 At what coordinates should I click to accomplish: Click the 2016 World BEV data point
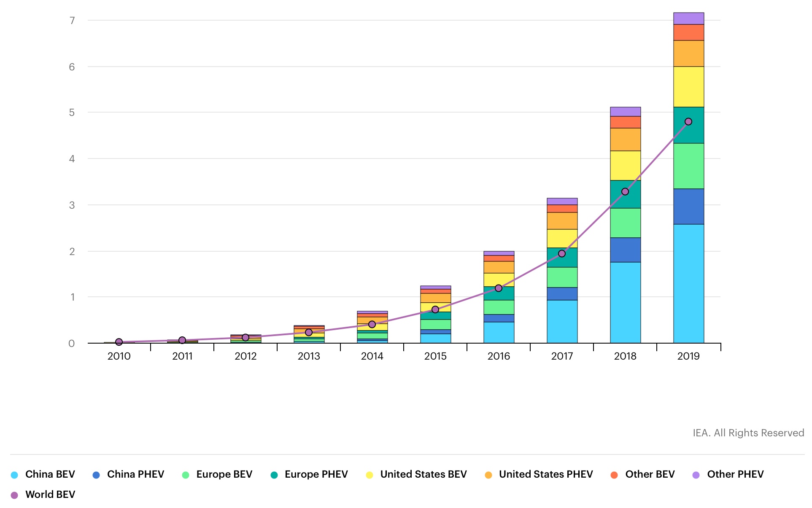[499, 288]
